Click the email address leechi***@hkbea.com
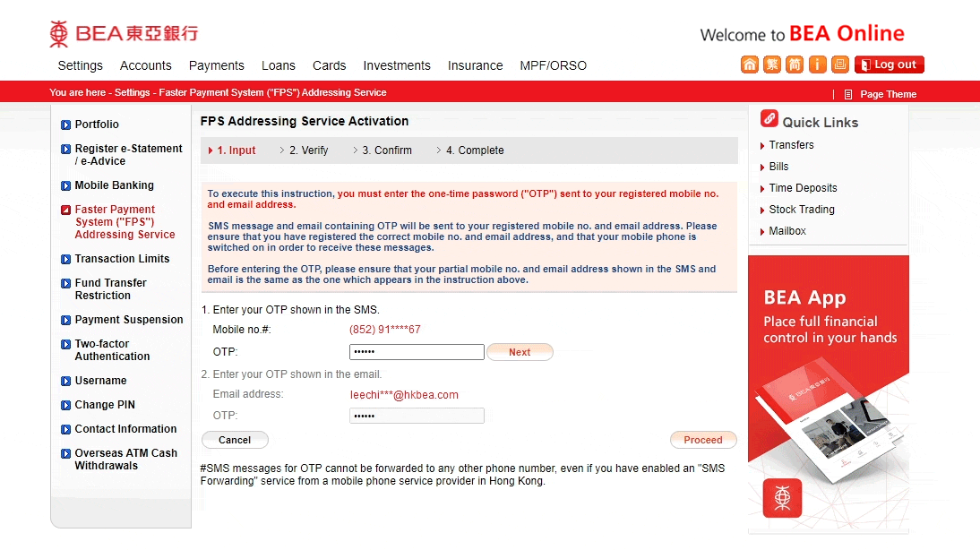The image size is (980, 550). pos(404,395)
